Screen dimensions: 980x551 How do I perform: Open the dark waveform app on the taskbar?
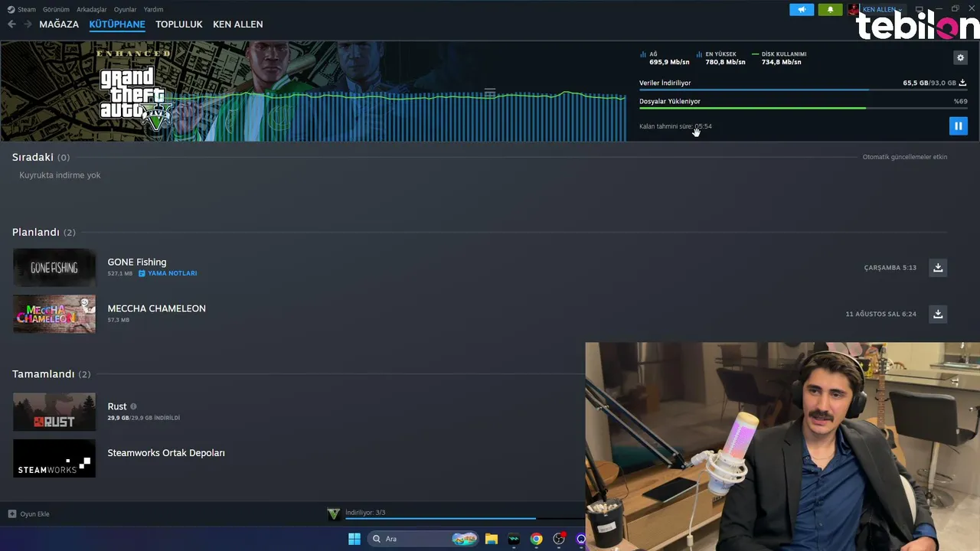(x=514, y=539)
